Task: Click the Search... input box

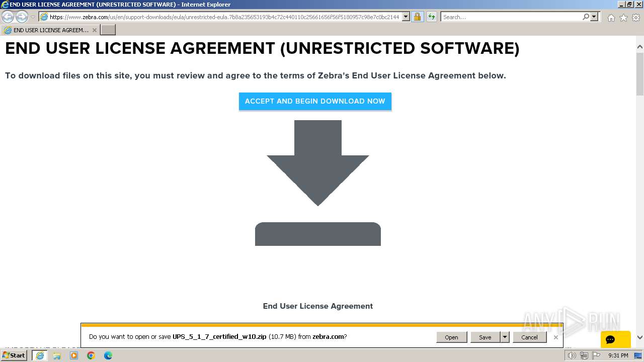Action: click(x=511, y=17)
